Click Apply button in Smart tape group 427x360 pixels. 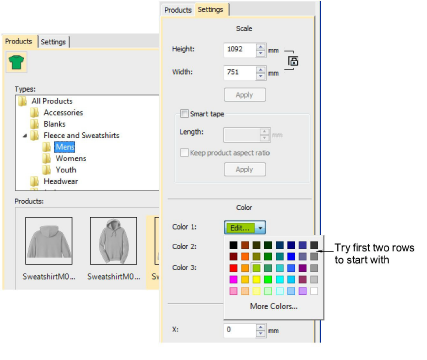245,169
